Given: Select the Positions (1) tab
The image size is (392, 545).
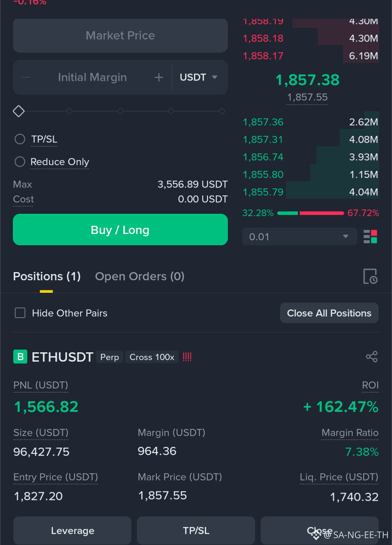Looking at the screenshot, I should tap(47, 276).
